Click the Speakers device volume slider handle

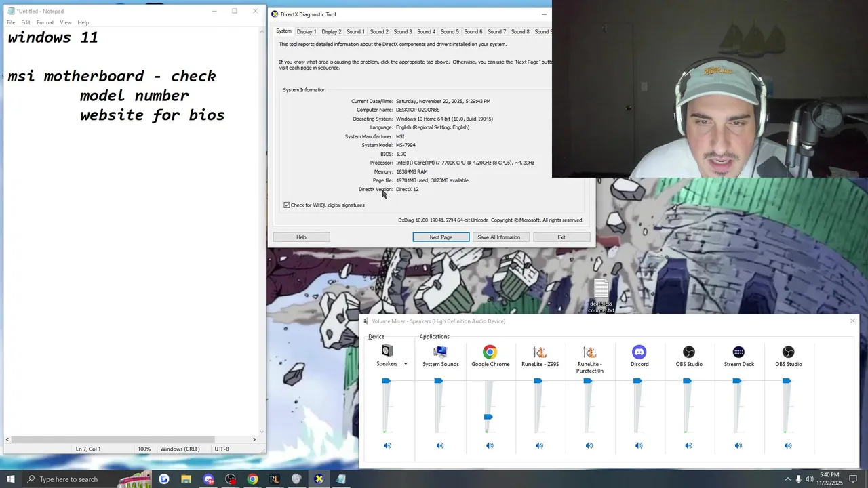click(x=386, y=381)
